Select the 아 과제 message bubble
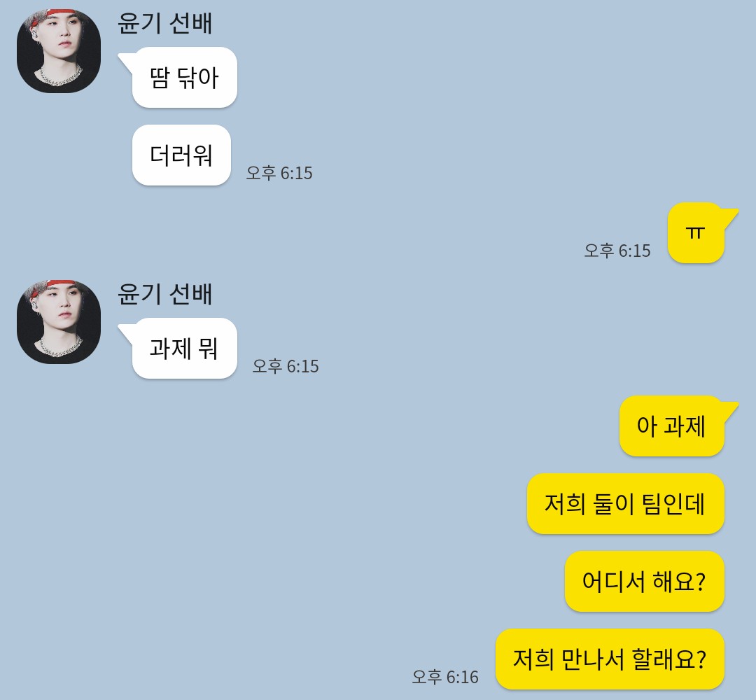The image size is (756, 700). click(x=671, y=426)
